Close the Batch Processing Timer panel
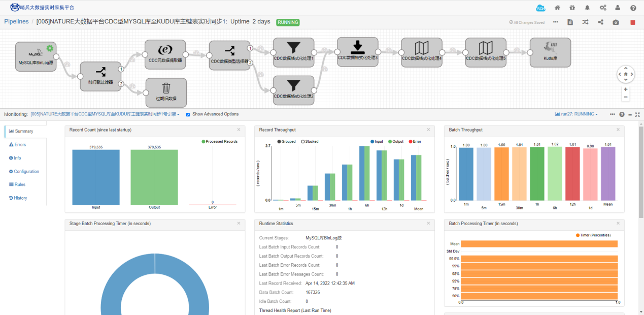The width and height of the screenshot is (644, 315). 619,224
